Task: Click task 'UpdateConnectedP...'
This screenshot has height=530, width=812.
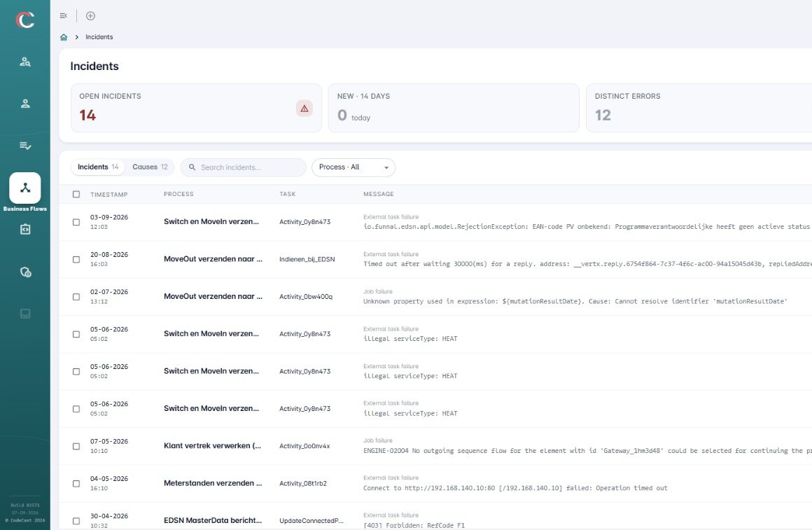Action: 311,521
